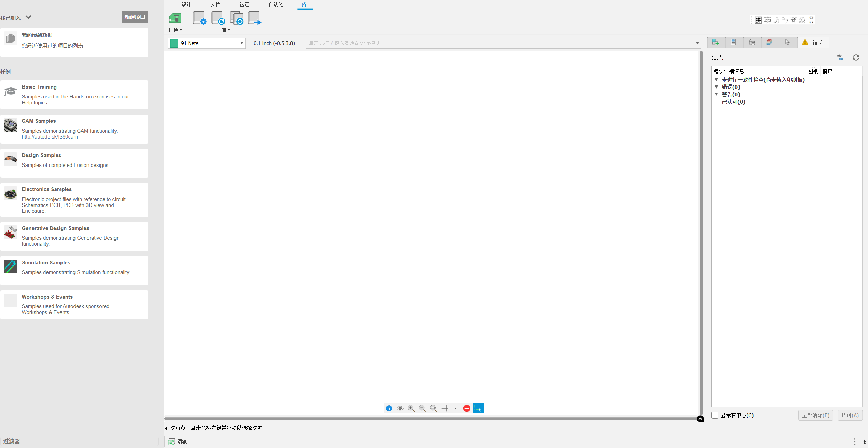868x448 pixels.
Task: Open the layers stack panel icon
Action: click(x=769, y=42)
